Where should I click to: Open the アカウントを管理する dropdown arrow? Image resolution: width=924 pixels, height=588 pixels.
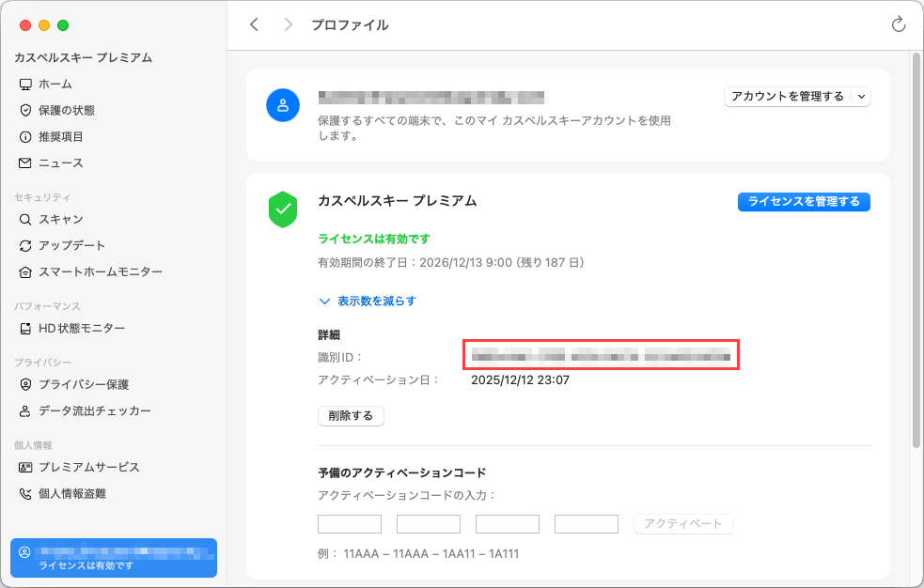tap(862, 97)
